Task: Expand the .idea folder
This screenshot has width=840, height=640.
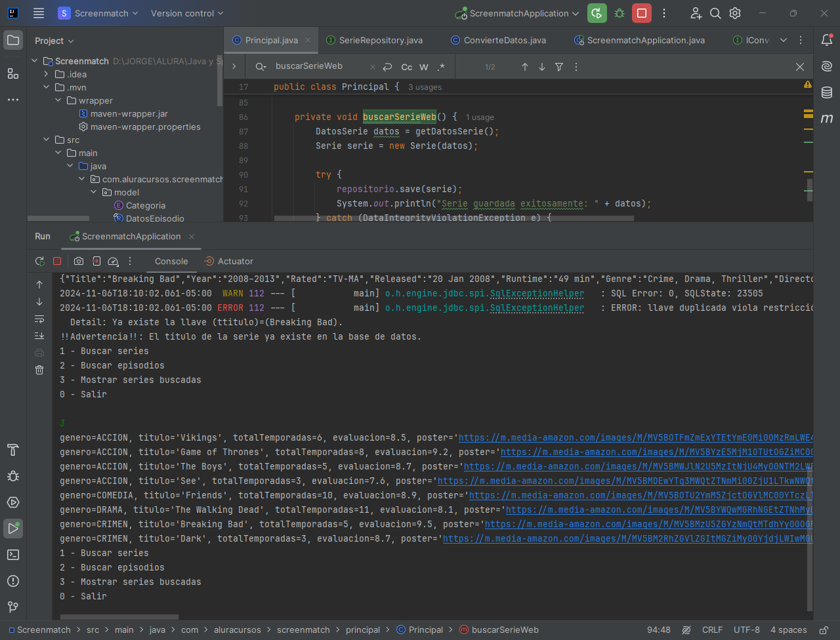Action: tap(46, 74)
